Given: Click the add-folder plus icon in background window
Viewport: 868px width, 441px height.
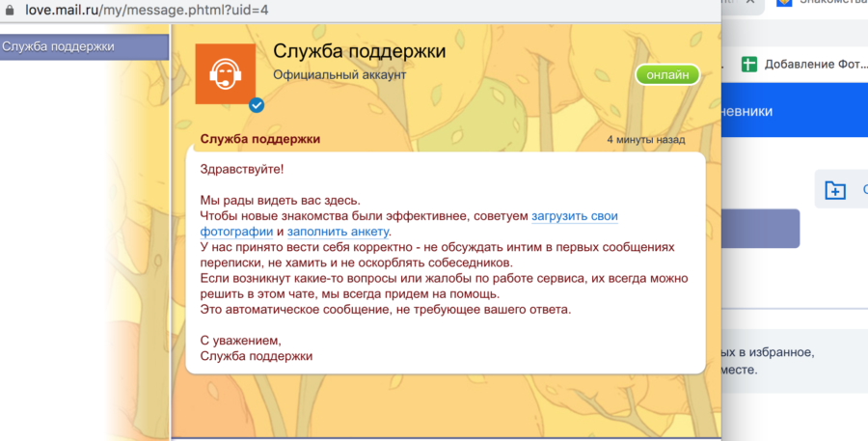Looking at the screenshot, I should pyautogui.click(x=835, y=190).
